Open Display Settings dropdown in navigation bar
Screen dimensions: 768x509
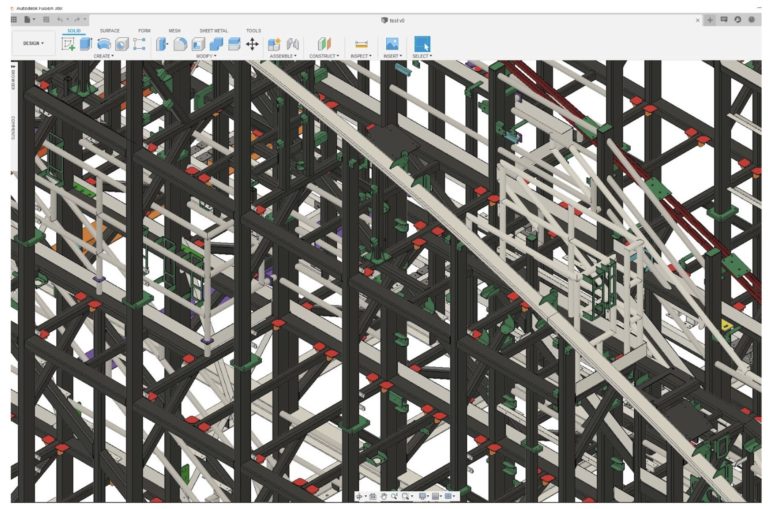click(x=424, y=496)
